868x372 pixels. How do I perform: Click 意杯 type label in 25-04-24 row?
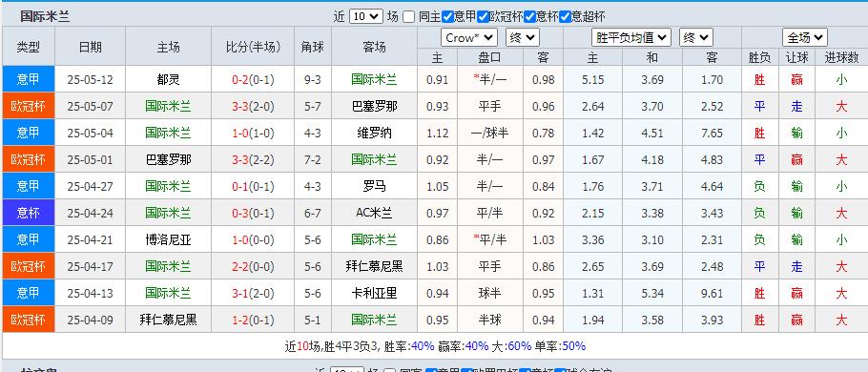29,213
